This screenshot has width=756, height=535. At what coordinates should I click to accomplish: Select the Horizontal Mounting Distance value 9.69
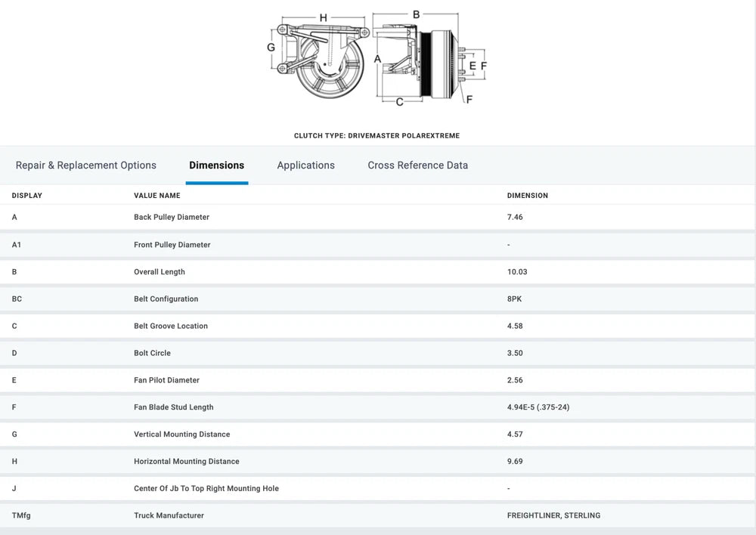[515, 462]
